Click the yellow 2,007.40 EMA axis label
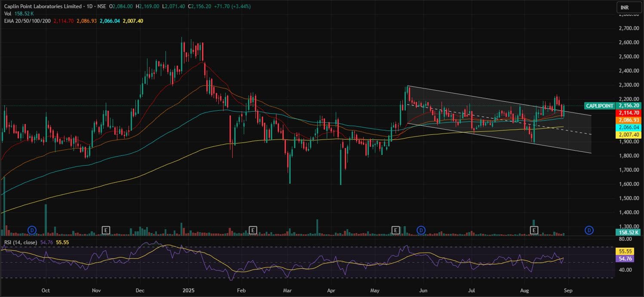 (x=629, y=135)
